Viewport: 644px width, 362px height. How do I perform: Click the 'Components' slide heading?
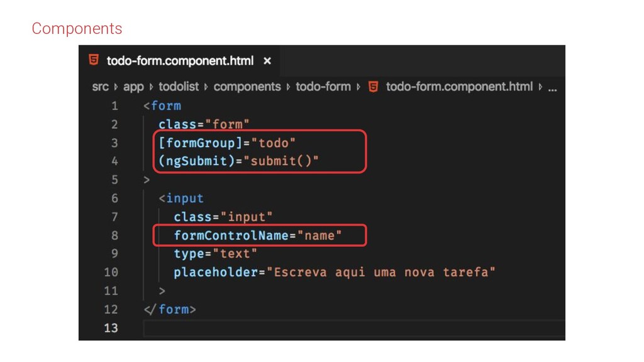[77, 28]
